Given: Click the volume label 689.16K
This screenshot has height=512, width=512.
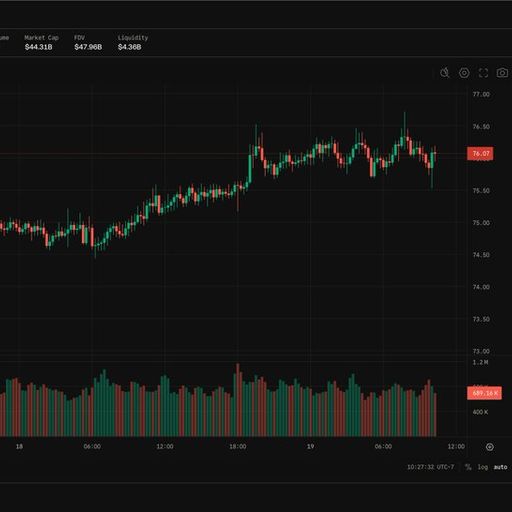Looking at the screenshot, I should click(x=484, y=393).
